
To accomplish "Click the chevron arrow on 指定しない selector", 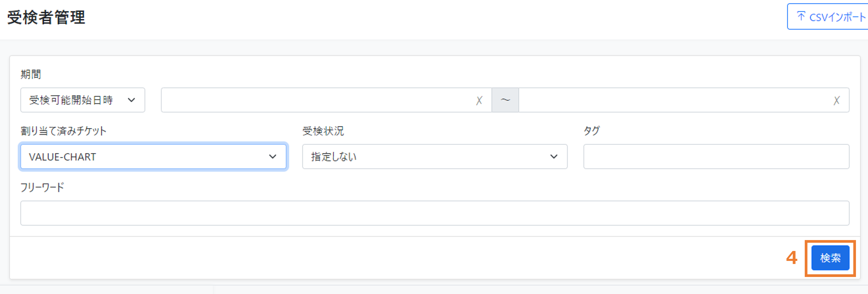I will (554, 156).
